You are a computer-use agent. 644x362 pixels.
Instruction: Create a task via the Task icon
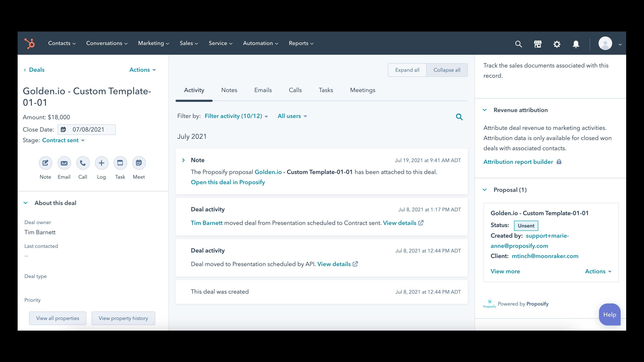click(x=120, y=163)
